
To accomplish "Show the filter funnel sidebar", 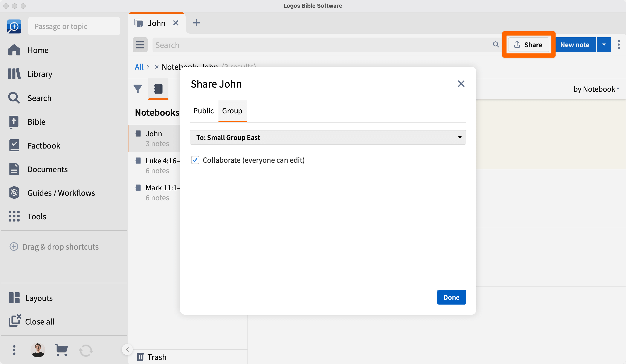I will coord(138,89).
